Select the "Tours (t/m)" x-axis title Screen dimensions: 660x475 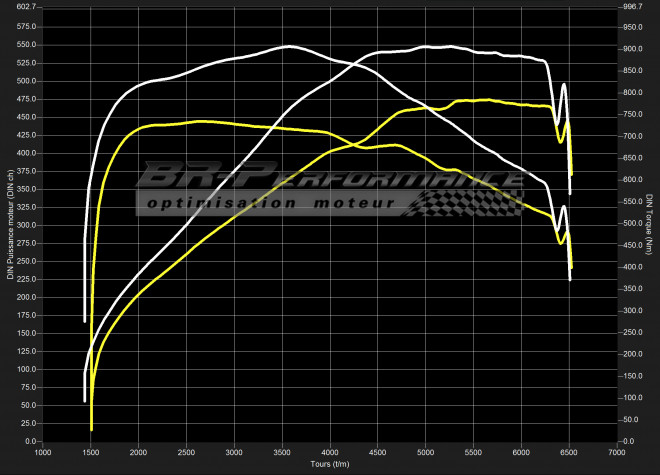329,463
